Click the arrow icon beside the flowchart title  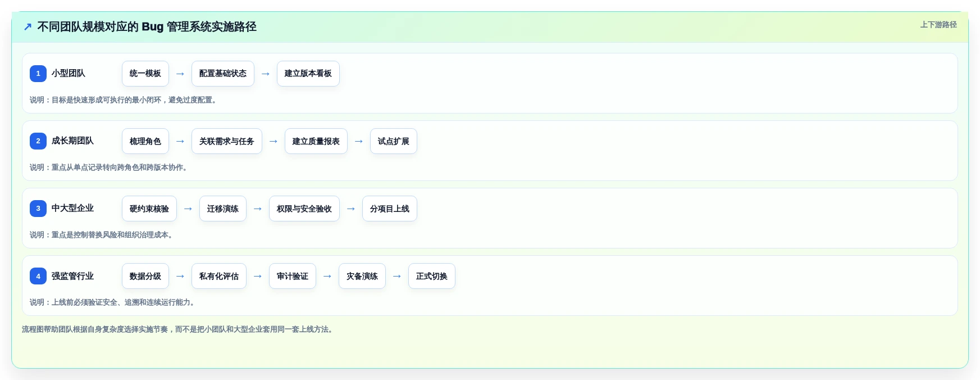click(28, 26)
